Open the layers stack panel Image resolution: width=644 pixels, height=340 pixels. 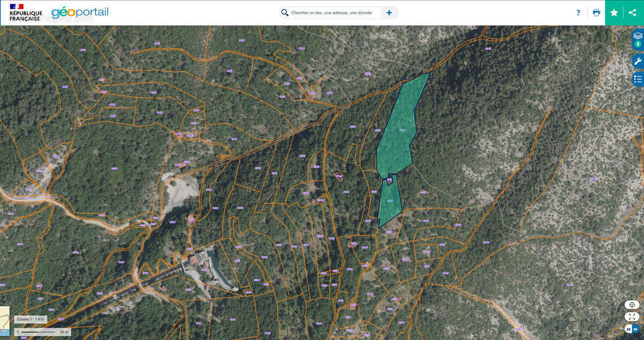point(638,35)
